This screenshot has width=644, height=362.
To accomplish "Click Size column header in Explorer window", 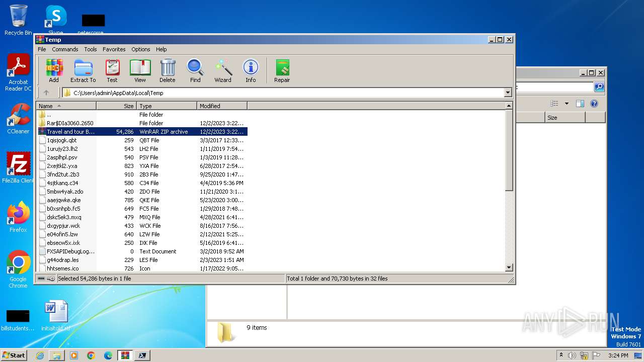I will tap(565, 118).
